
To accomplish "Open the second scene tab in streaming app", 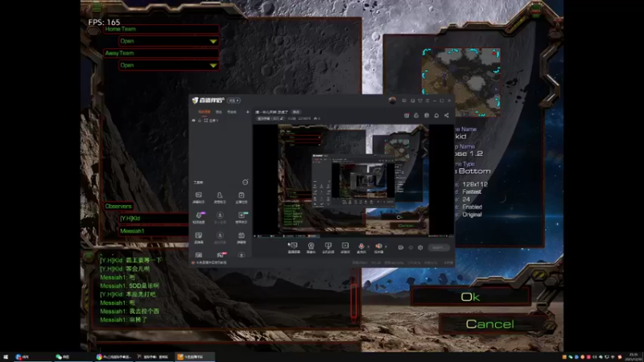I will [218, 112].
